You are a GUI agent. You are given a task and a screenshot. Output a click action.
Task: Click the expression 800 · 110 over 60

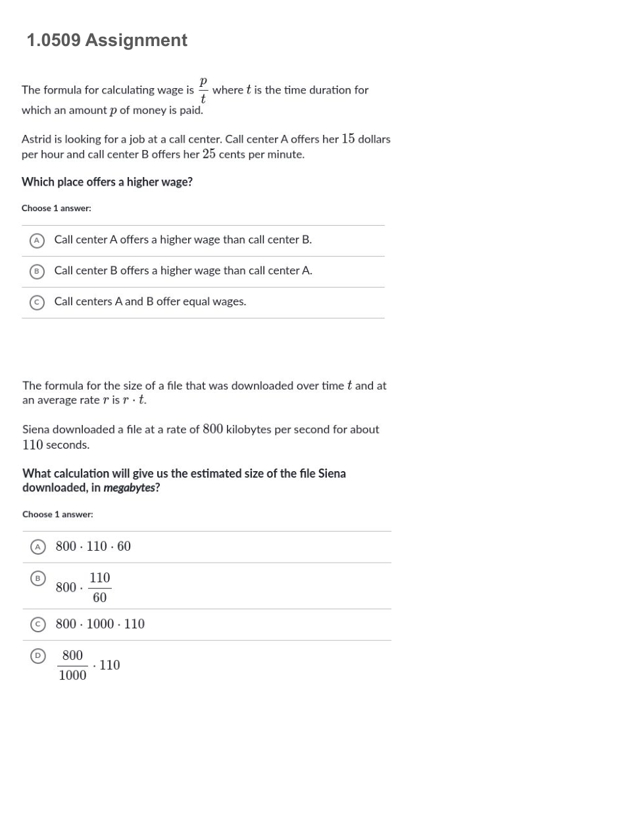pyautogui.click(x=84, y=588)
